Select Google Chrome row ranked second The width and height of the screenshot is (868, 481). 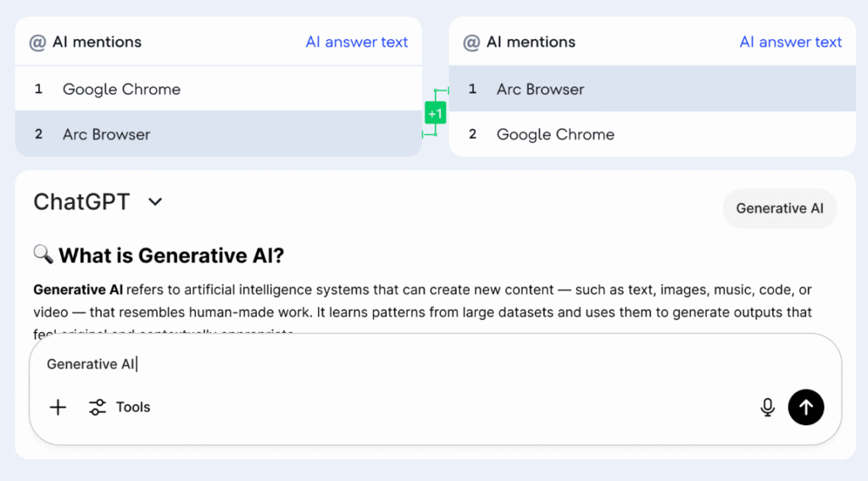click(x=652, y=134)
